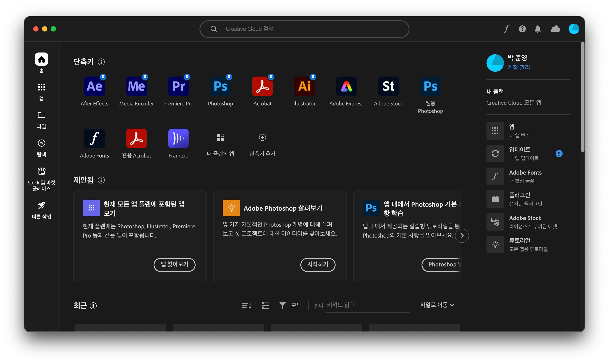The width and height of the screenshot is (609, 364).
Task: Click the 계정 관리 link
Action: coord(518,67)
